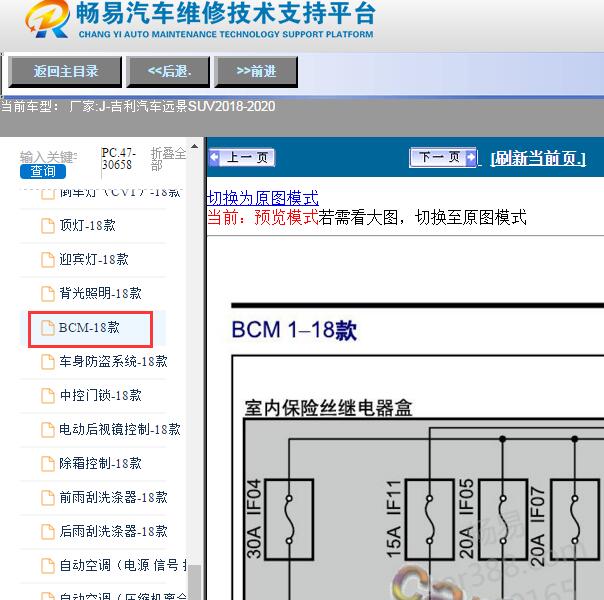Click the 30A IF04 fuse in diagram
The image size is (604, 600).
[x=289, y=519]
